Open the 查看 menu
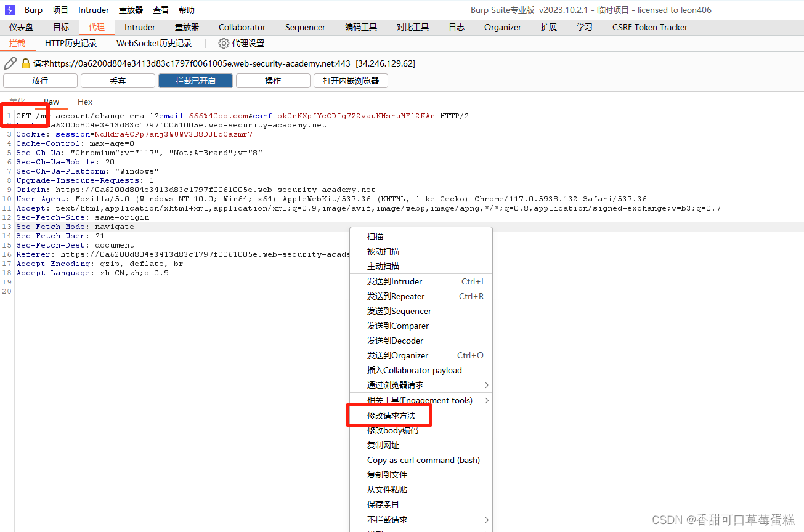Screen dimensions: 804x532 tap(161, 10)
